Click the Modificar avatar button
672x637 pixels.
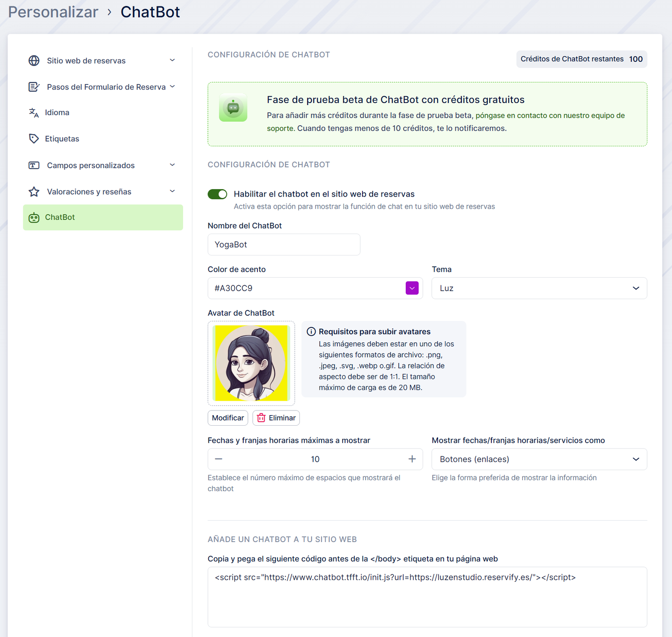[228, 418]
